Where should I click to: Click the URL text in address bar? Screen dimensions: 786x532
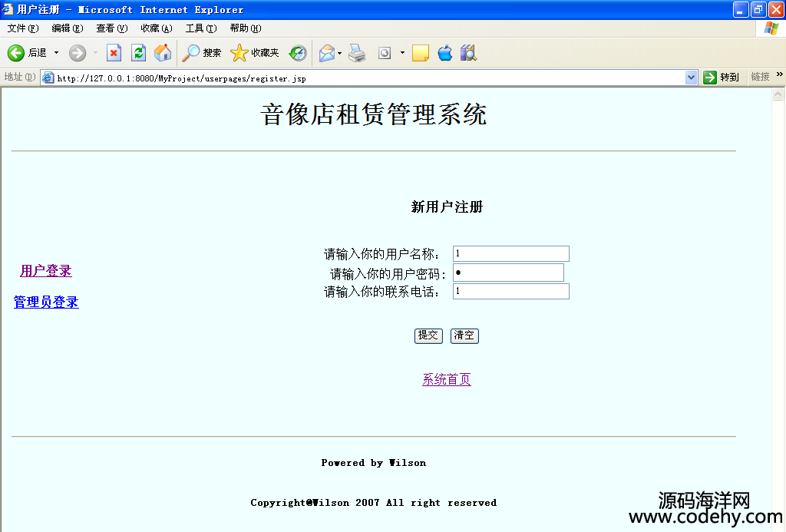(181, 78)
